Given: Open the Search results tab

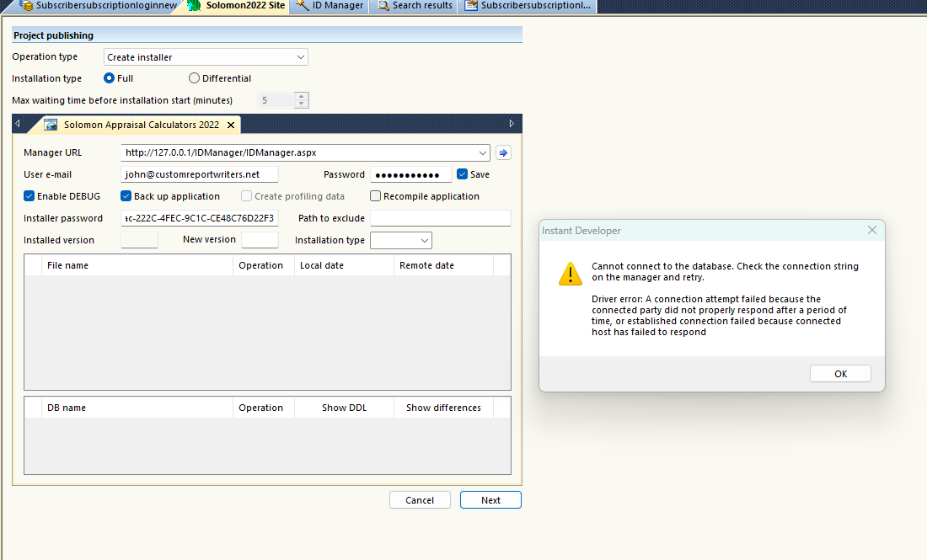Looking at the screenshot, I should 415,5.
